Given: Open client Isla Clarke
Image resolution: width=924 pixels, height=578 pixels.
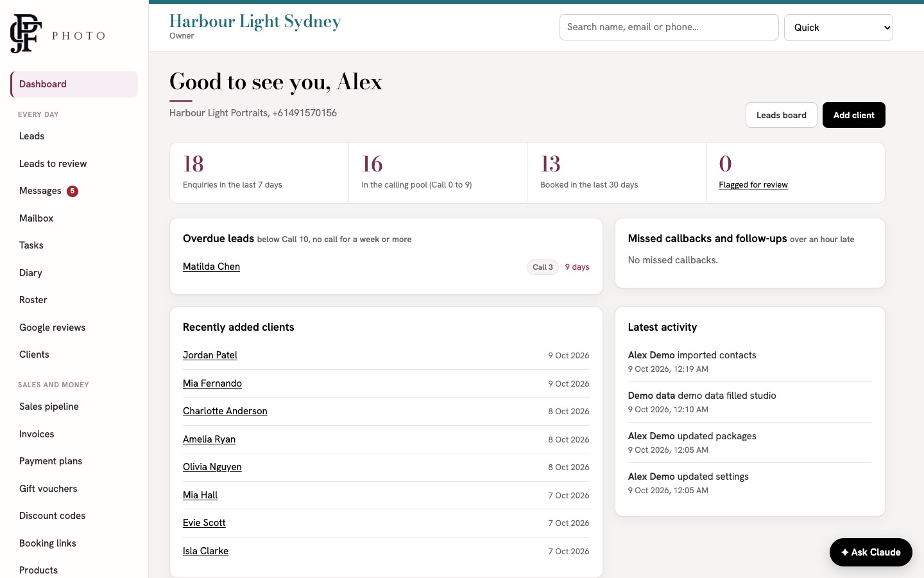Looking at the screenshot, I should click(205, 551).
